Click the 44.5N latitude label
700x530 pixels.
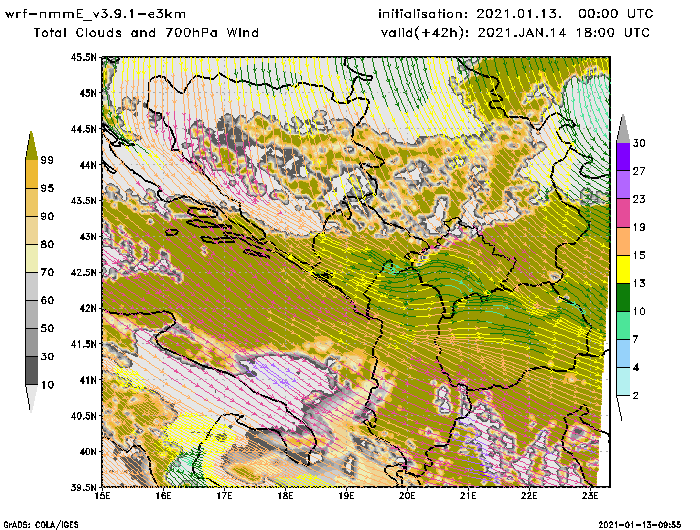tap(83, 129)
